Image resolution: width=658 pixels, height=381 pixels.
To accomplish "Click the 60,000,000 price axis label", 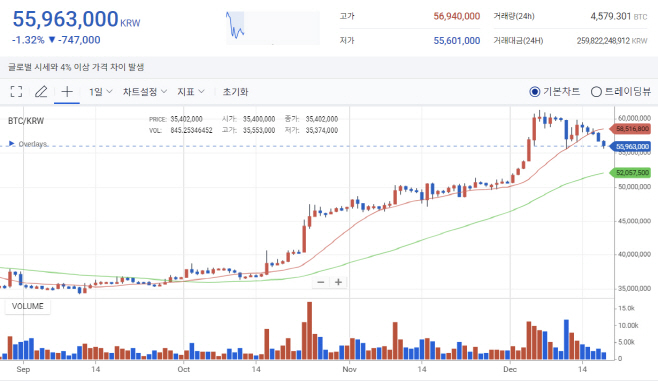I will point(634,118).
